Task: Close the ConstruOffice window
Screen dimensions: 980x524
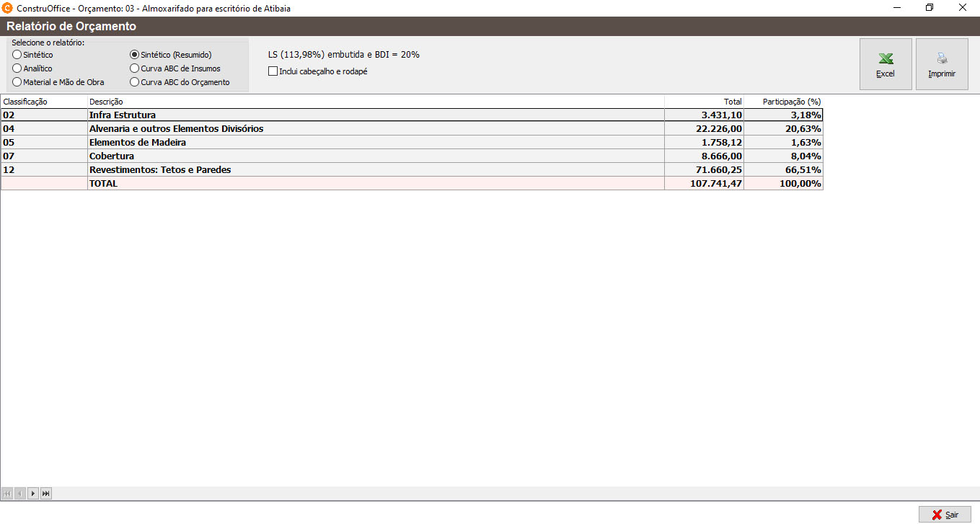Action: pos(963,8)
